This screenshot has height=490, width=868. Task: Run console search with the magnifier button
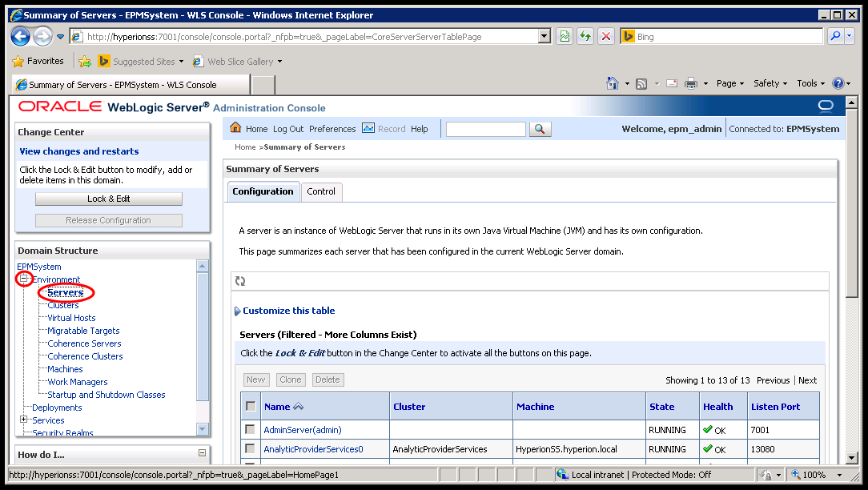(540, 129)
